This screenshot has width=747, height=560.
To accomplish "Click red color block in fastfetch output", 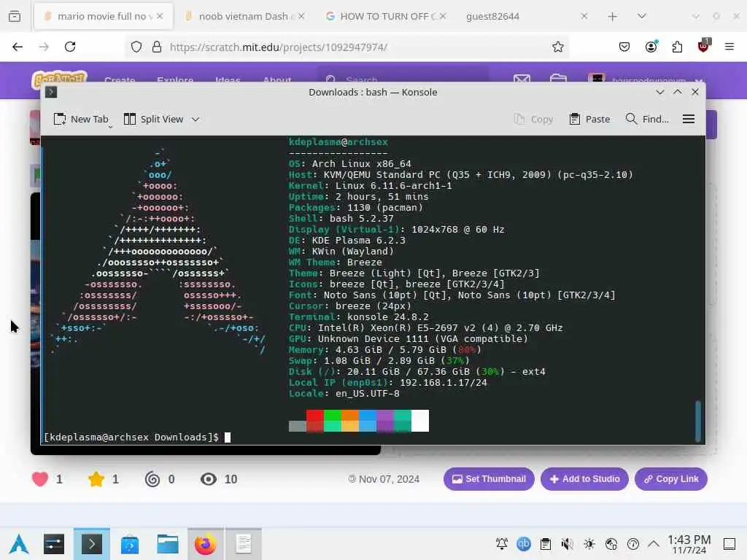I will [x=315, y=421].
